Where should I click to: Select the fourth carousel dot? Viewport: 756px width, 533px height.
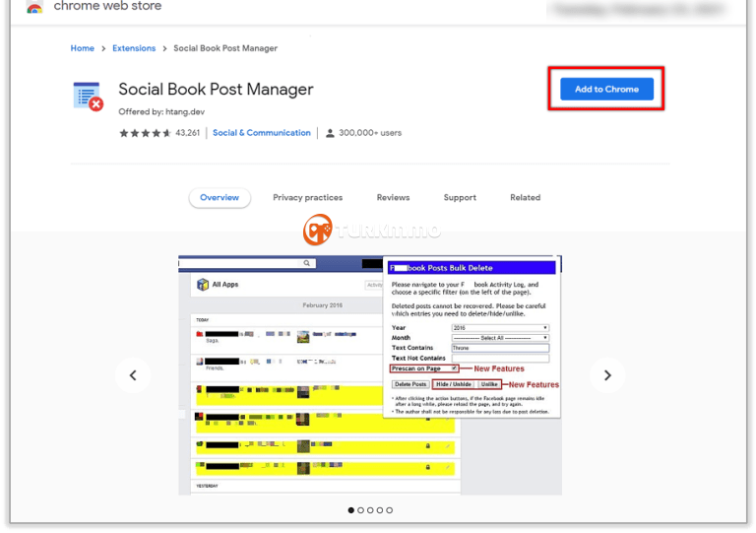click(380, 510)
